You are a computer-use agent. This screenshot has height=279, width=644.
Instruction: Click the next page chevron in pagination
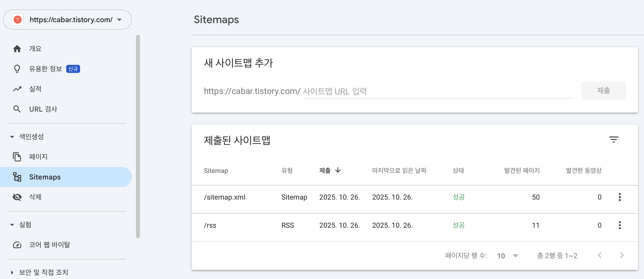click(x=622, y=255)
